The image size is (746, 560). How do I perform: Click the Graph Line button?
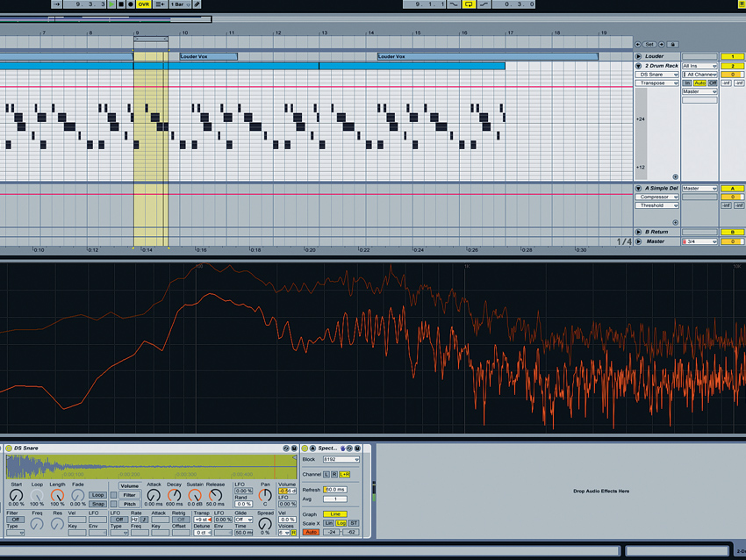[x=335, y=513]
